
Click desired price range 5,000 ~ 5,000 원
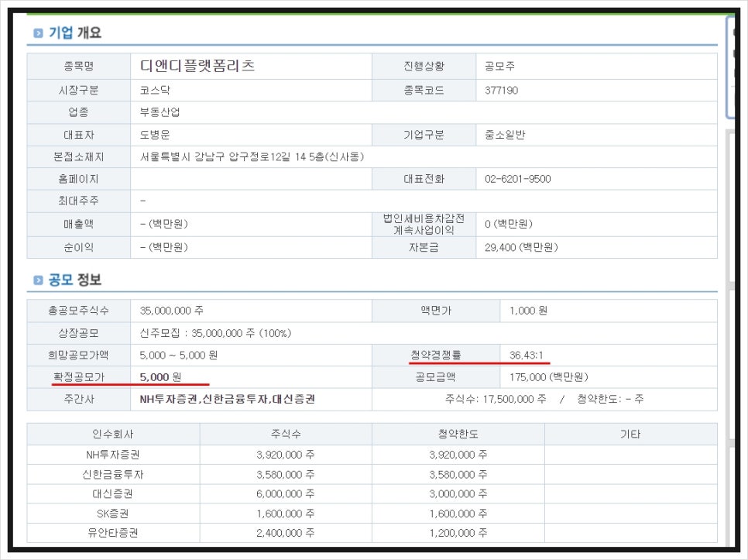178,355
